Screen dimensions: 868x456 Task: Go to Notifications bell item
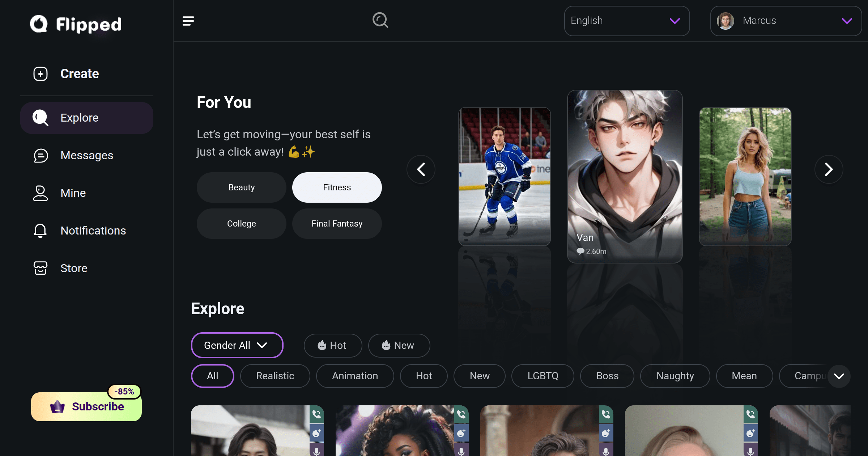pyautogui.click(x=93, y=231)
